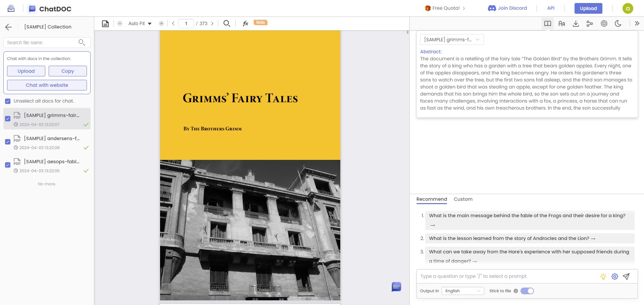Switch to the Custom tab
This screenshot has width=644, height=305.
click(x=463, y=199)
